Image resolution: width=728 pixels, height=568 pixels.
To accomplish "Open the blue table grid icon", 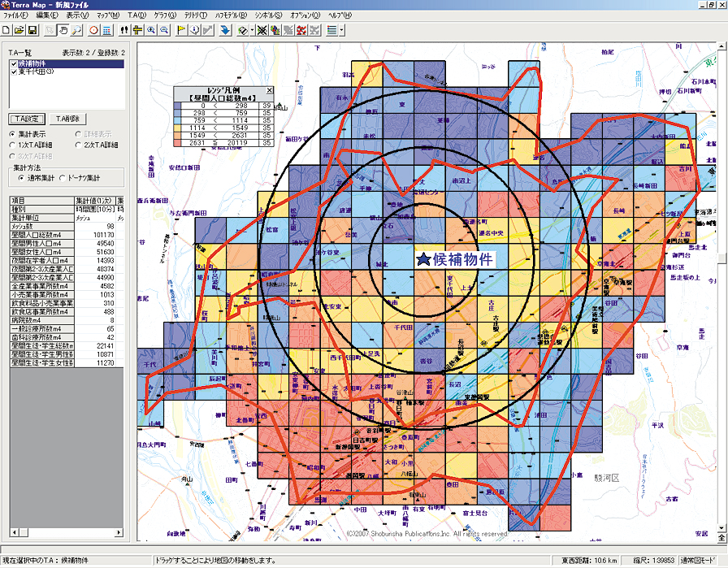I will [x=106, y=31].
